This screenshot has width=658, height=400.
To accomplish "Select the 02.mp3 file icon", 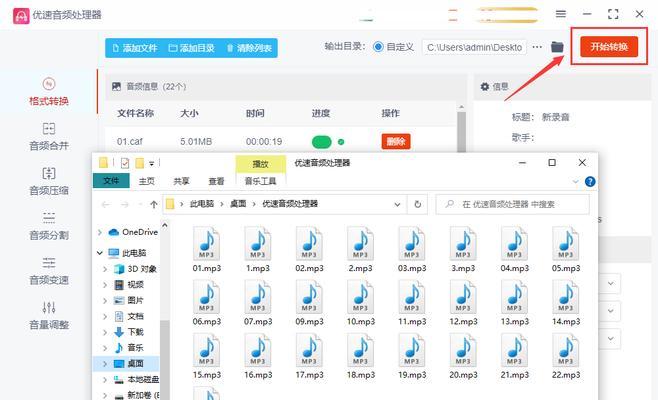I will 309,243.
